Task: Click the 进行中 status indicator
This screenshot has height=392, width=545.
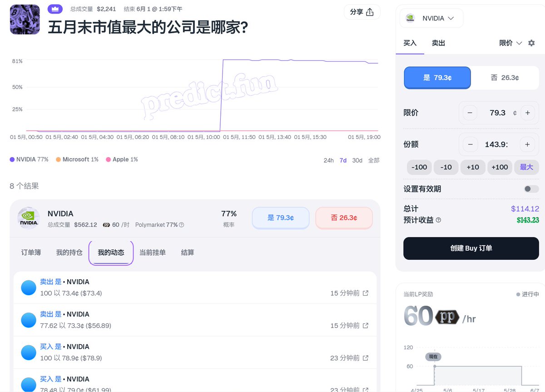Action: (x=527, y=294)
